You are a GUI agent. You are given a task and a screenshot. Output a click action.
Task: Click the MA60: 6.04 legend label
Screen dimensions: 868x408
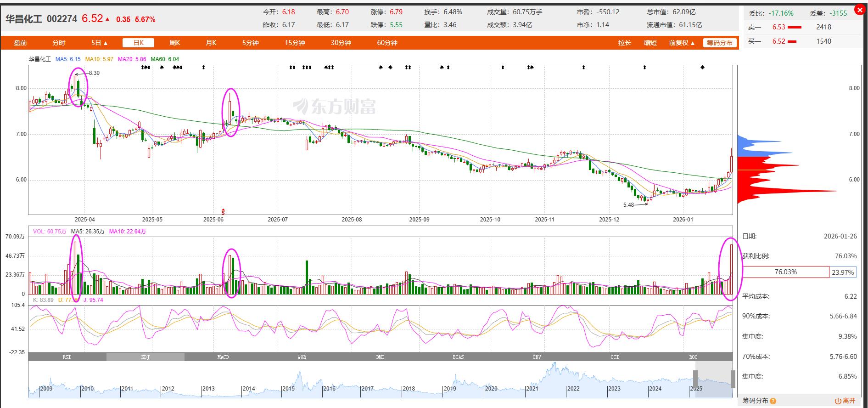point(165,59)
